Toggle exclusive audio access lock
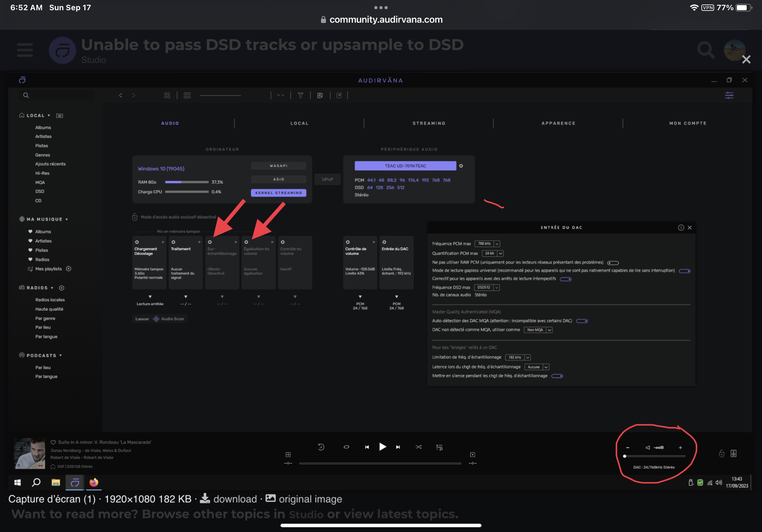Image resolution: width=762 pixels, height=532 pixels. (x=135, y=217)
